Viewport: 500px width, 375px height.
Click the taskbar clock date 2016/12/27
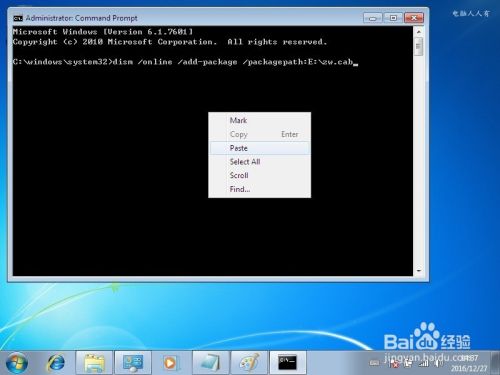coord(469,368)
